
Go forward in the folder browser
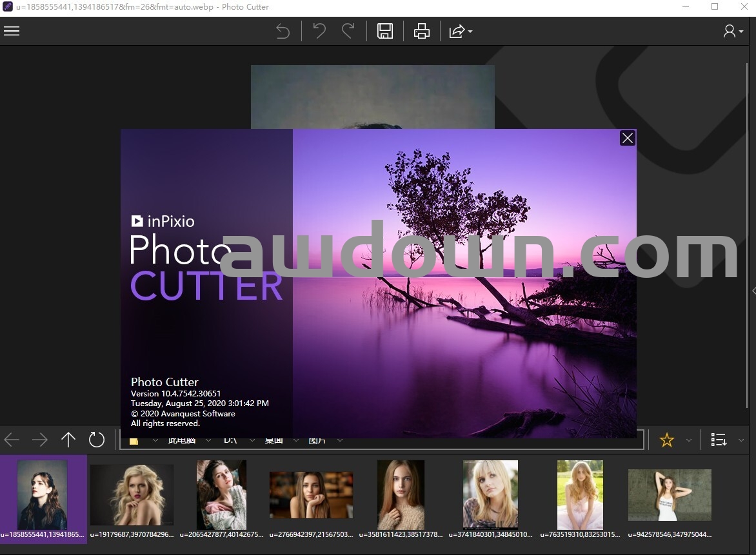point(40,440)
